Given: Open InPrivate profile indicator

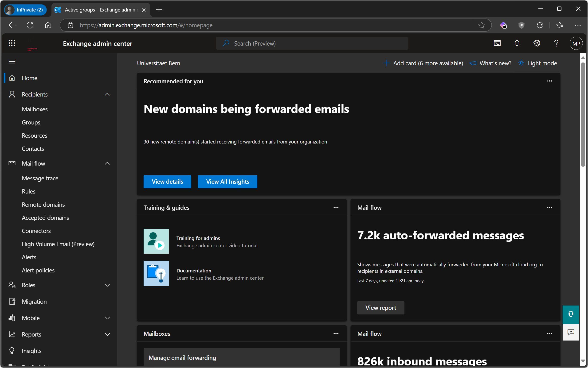Looking at the screenshot, I should click(x=25, y=10).
